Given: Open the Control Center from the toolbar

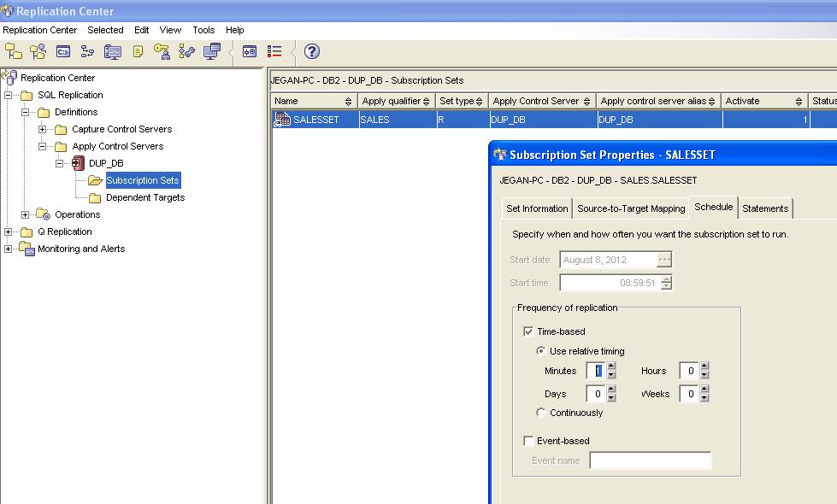Looking at the screenshot, I should pyautogui.click(x=15, y=53).
